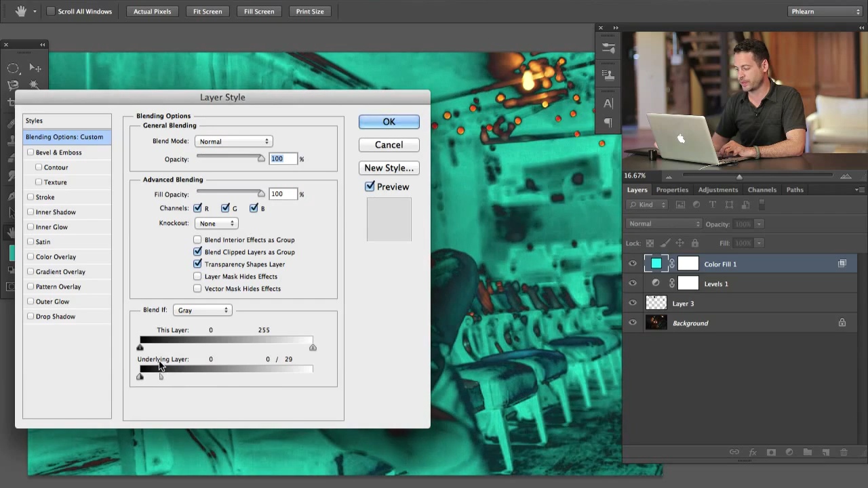Lock layer position icon
Viewport: 868px width, 488px height.
[x=679, y=243]
